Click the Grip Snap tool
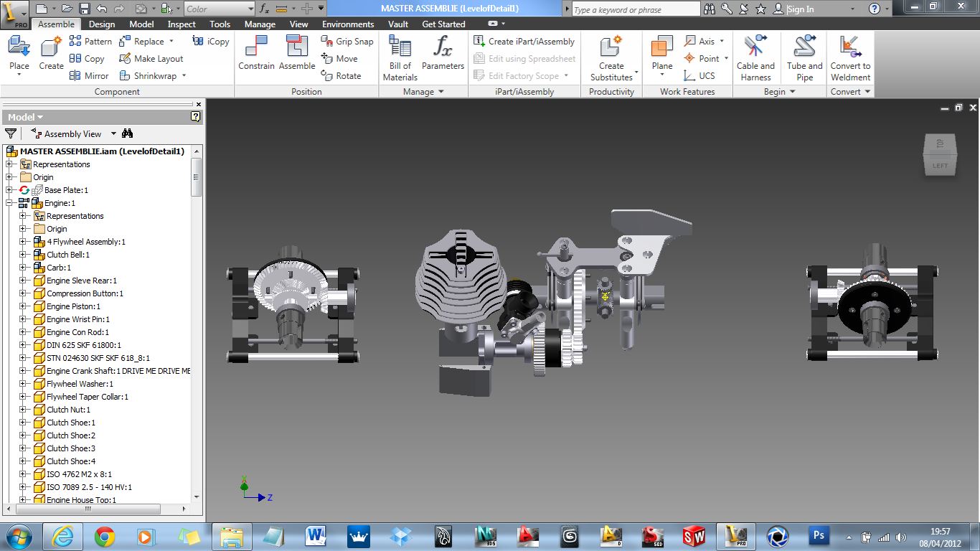Screen dimensions: 980x551 347,42
